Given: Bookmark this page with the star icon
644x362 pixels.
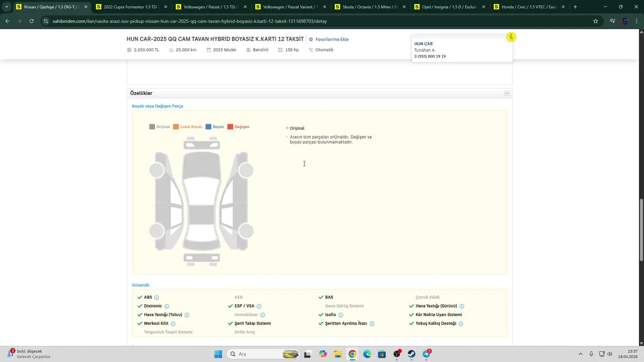Looking at the screenshot, I should click(596, 21).
